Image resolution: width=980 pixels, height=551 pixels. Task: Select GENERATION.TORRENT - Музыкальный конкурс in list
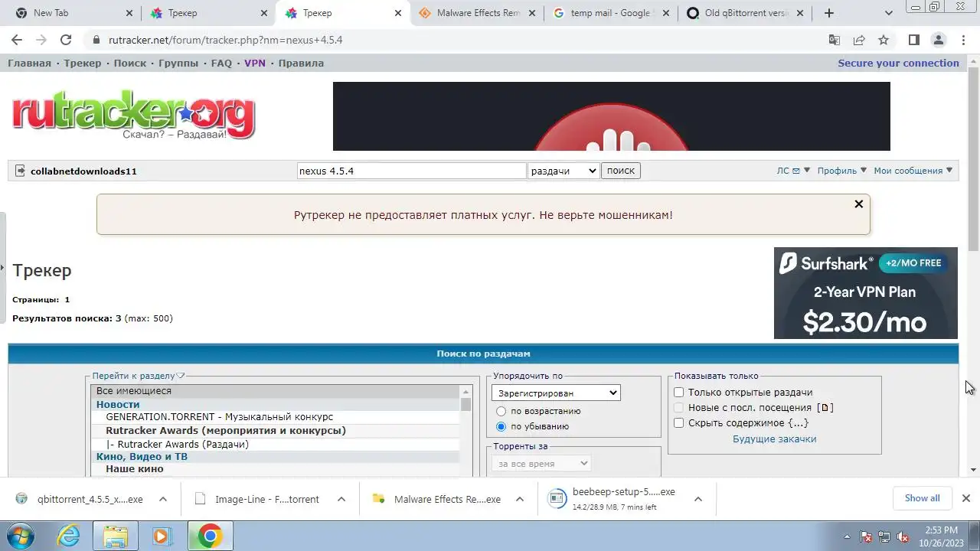(x=276, y=417)
